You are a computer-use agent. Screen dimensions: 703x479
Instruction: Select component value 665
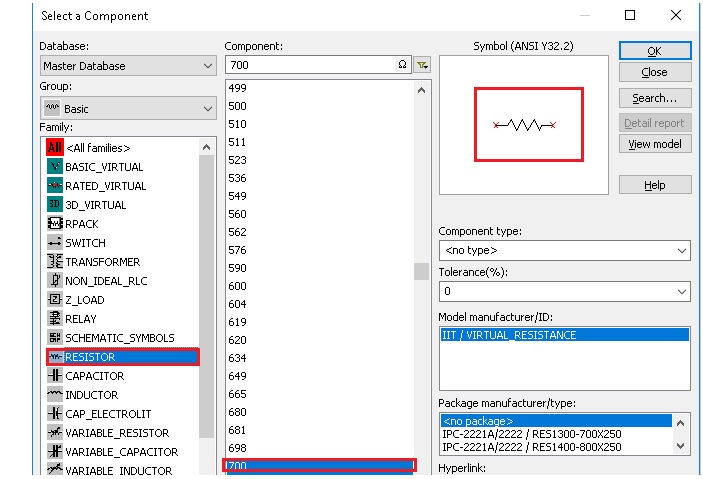[237, 394]
